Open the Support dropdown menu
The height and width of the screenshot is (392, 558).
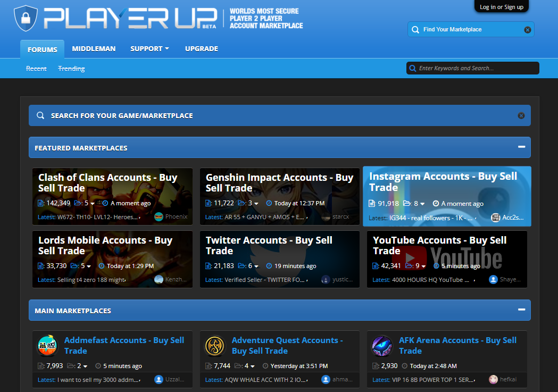pos(149,49)
